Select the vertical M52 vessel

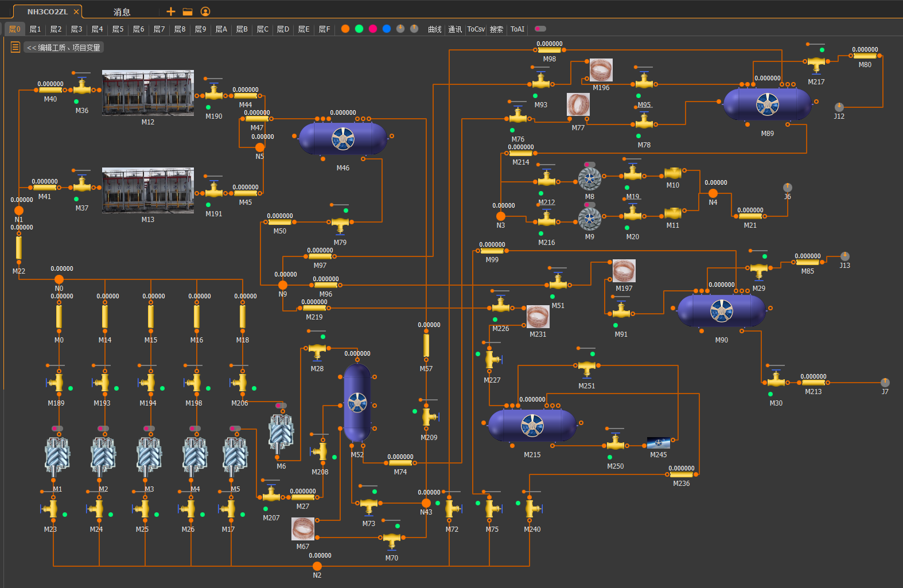pos(357,403)
